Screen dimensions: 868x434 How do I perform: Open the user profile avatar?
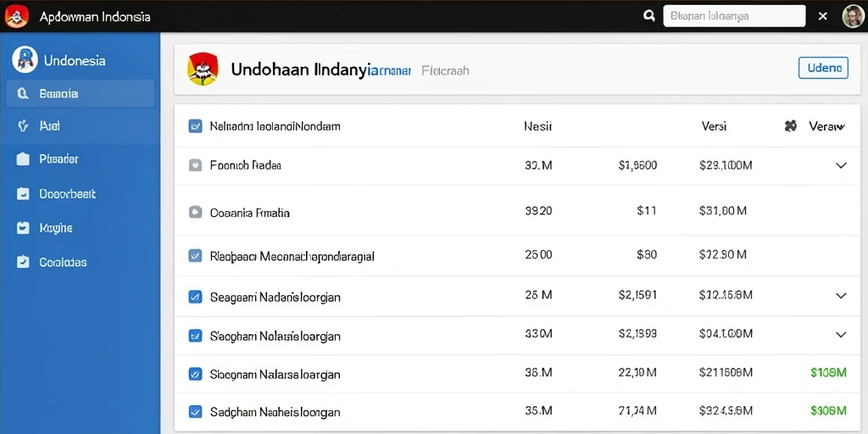(x=851, y=17)
